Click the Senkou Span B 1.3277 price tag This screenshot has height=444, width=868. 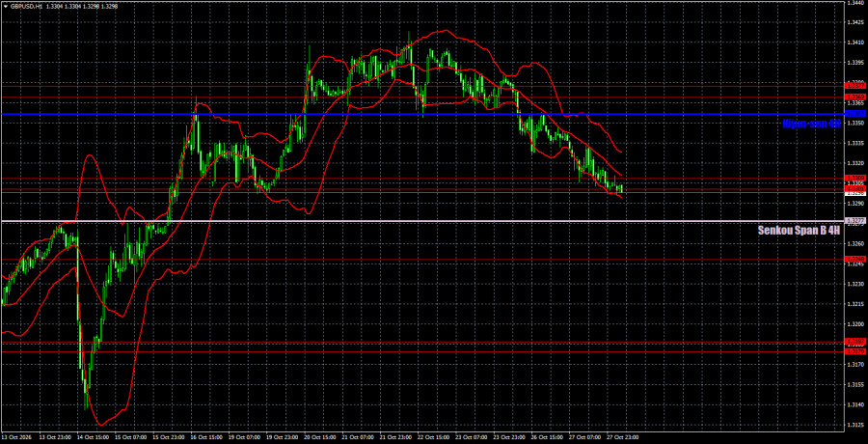855,221
